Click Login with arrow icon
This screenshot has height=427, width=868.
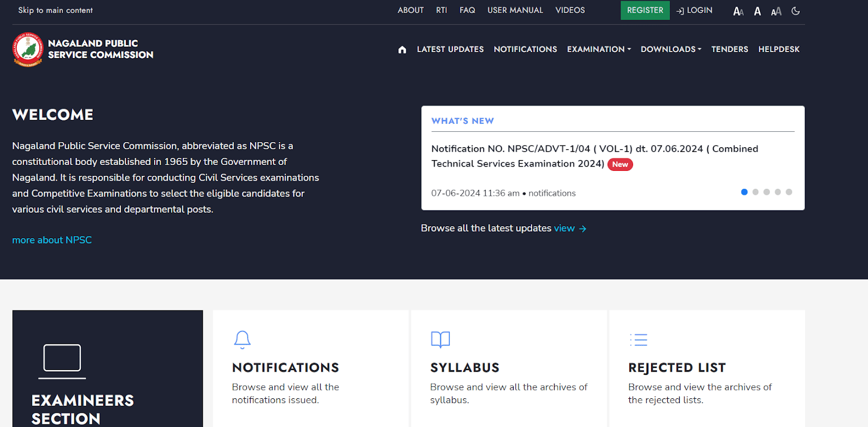tap(694, 10)
